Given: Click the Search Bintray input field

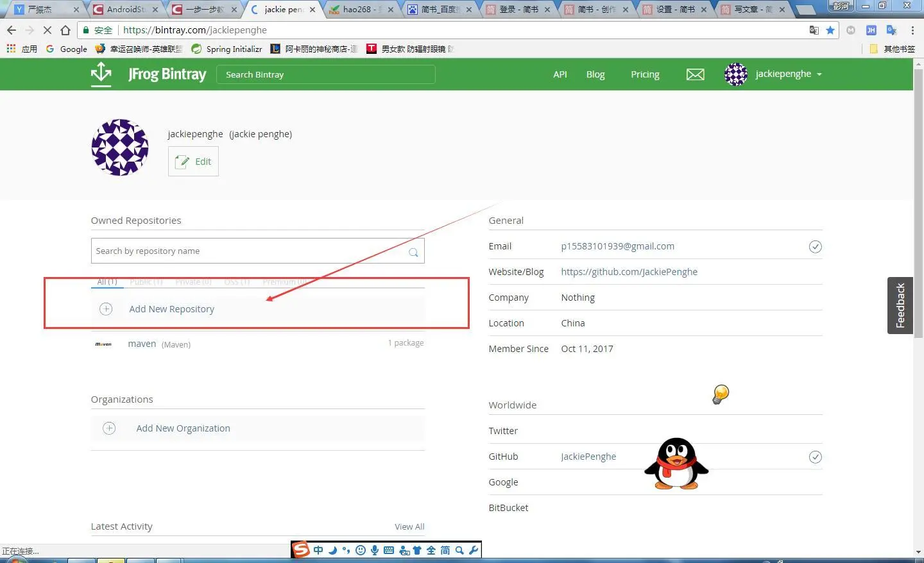Looking at the screenshot, I should 326,74.
